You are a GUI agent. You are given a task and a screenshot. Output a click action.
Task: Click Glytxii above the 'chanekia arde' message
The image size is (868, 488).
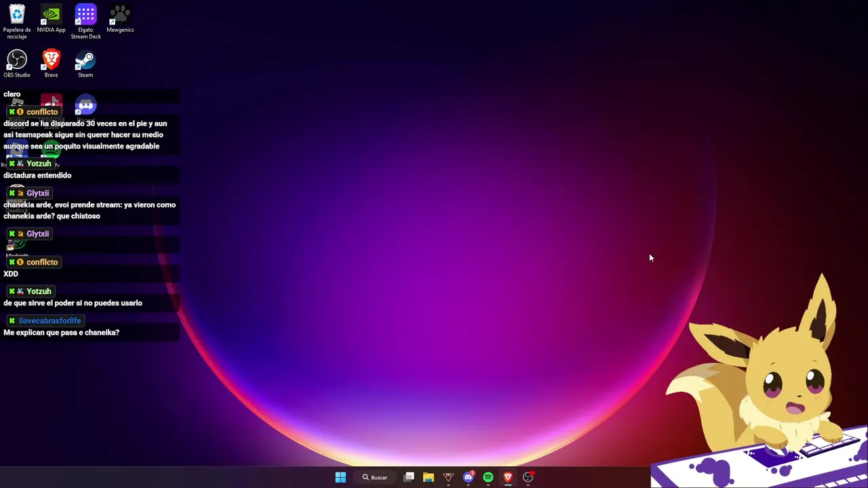pyautogui.click(x=37, y=193)
